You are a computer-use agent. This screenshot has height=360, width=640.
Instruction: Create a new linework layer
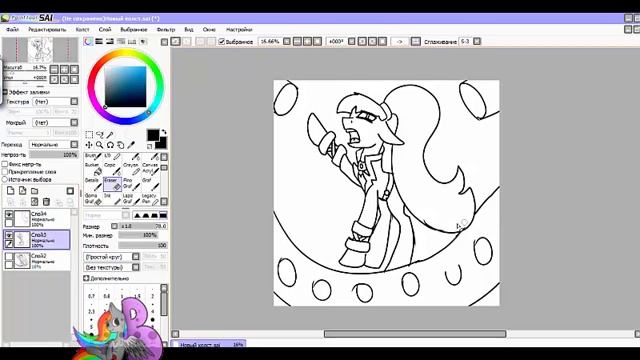pos(22,191)
